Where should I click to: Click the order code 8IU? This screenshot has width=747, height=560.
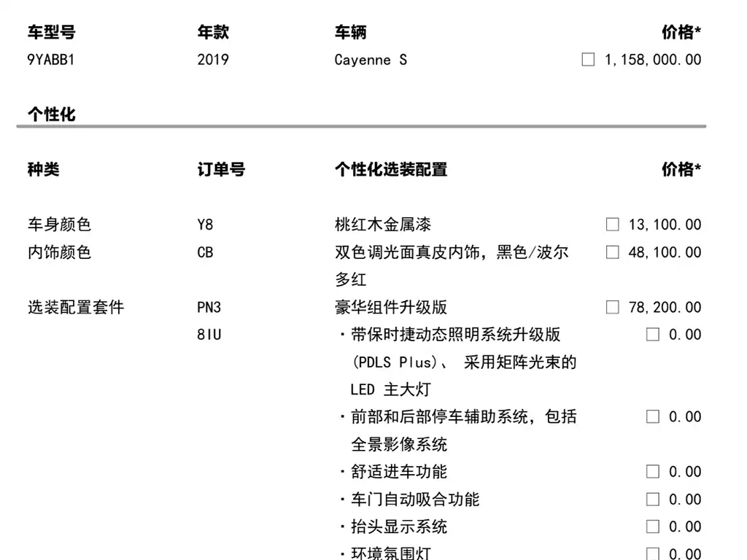[209, 334]
